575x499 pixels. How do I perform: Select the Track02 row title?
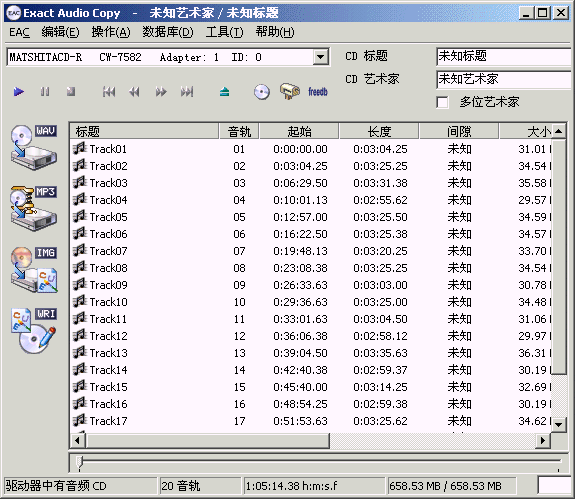click(109, 166)
